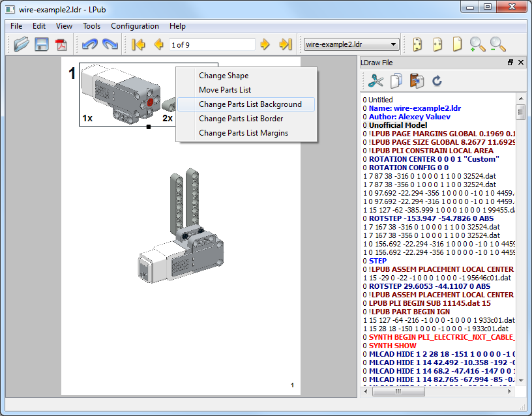The image size is (532, 416).
Task: Click the line 'Author: Alexey Valuev'
Action: click(406, 117)
